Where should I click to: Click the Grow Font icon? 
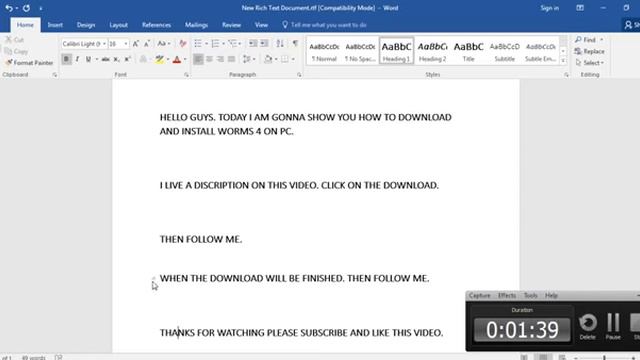pyautogui.click(x=136, y=43)
